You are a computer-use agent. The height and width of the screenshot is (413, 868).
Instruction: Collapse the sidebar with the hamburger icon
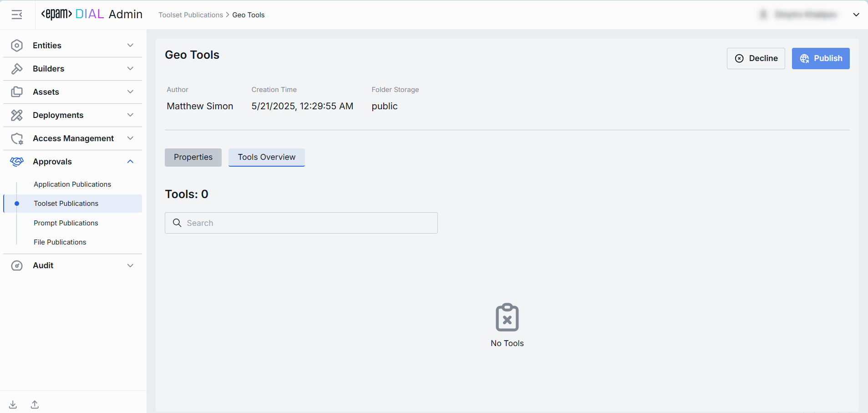[17, 15]
